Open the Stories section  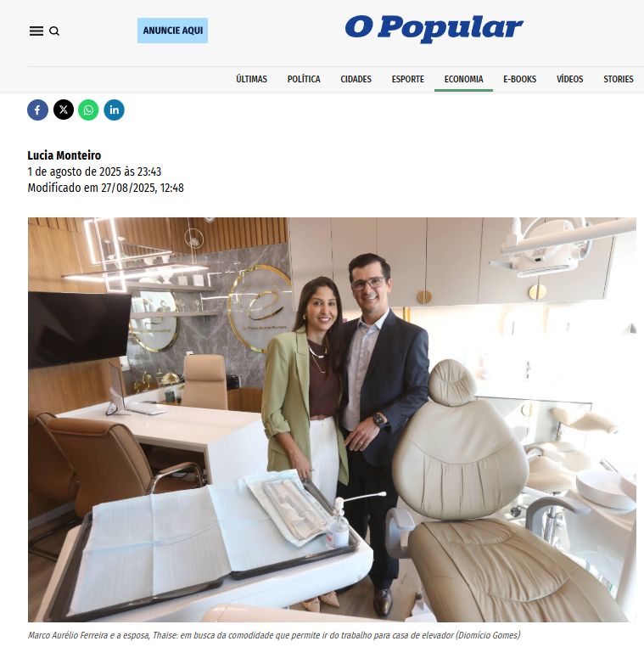point(618,79)
